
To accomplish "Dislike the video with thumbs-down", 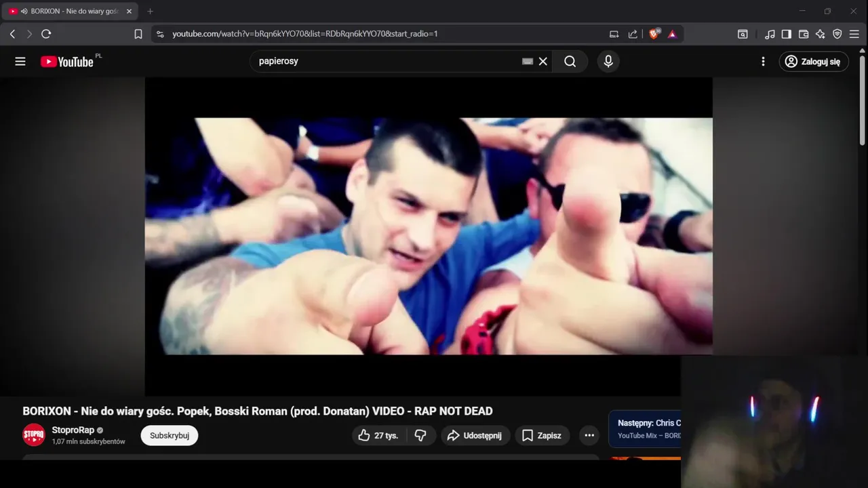I will pyautogui.click(x=420, y=435).
